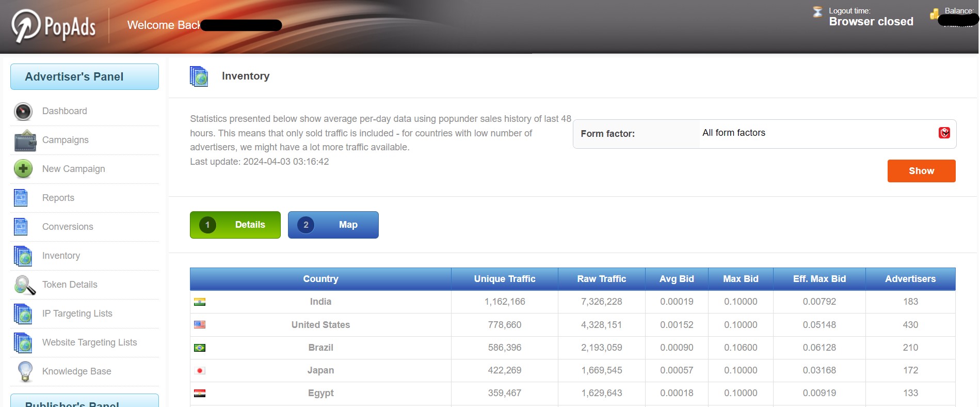Click the Egypt flag icon

pos(200,393)
